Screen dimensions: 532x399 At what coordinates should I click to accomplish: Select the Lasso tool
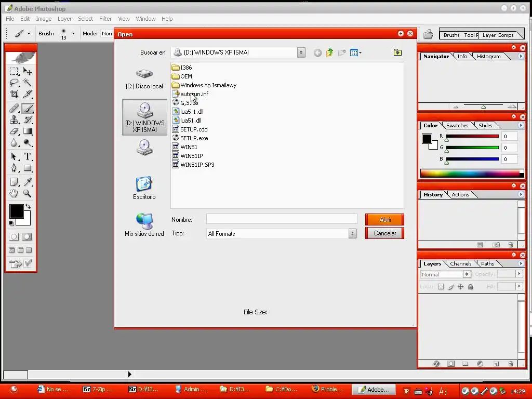coord(14,83)
